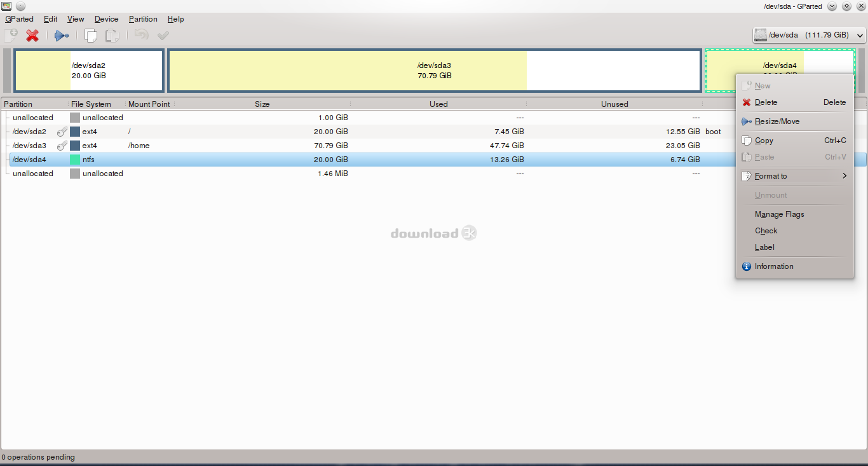
Task: Click the GParted app icon in title bar
Action: (x=7, y=6)
